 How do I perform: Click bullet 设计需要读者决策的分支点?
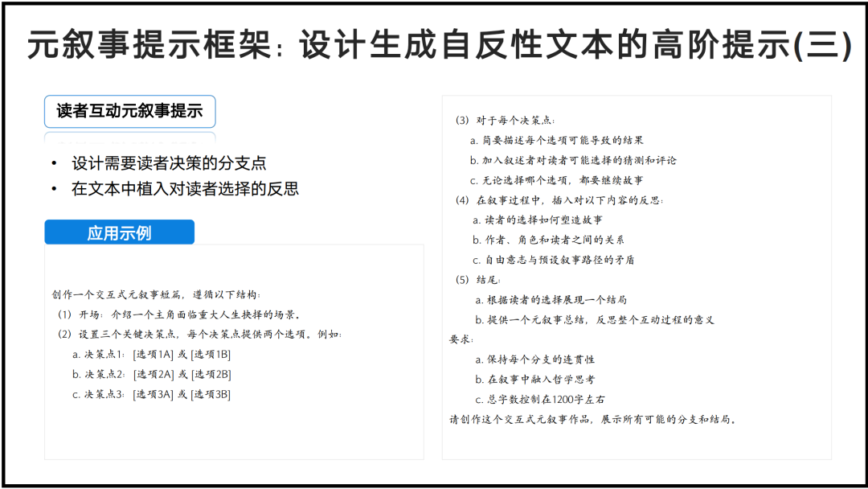tap(168, 163)
